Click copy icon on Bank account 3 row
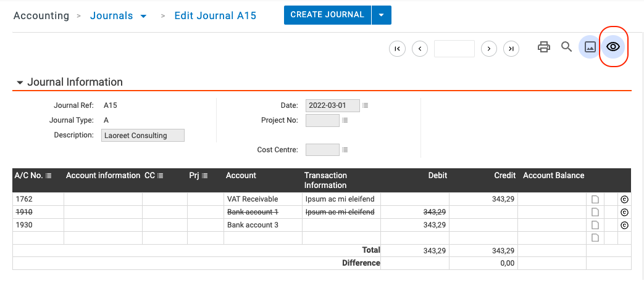The height and width of the screenshot is (286, 644). click(624, 225)
